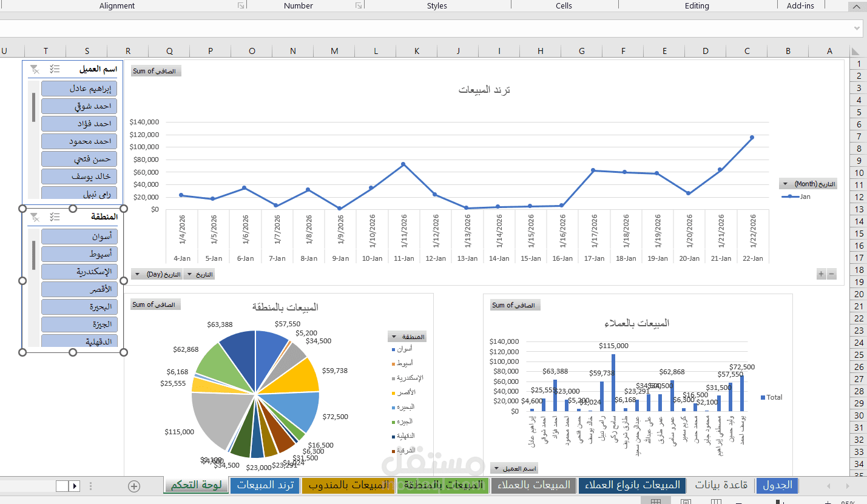Click the $115,000 label on the pie chart
This screenshot has width=867, height=504.
click(180, 432)
